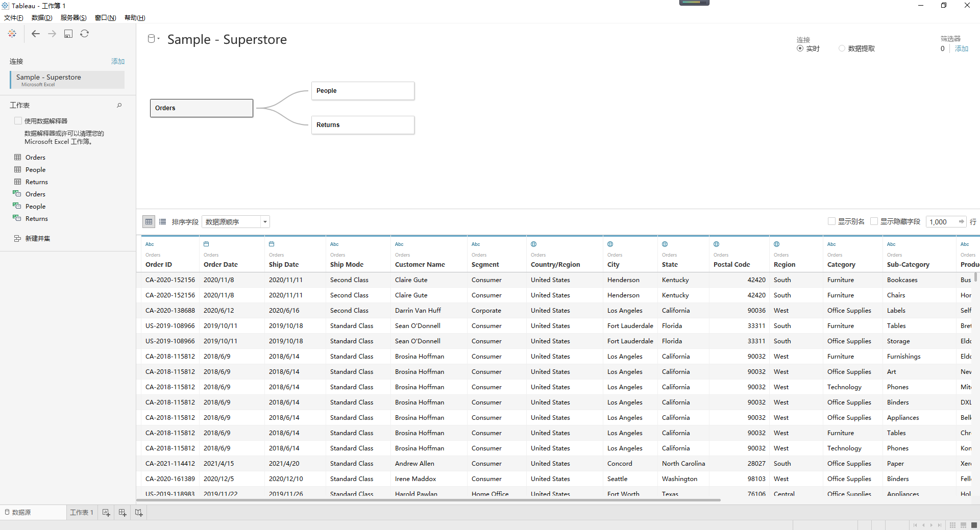
Task: Toggle the 显示隐藏字段 checkbox
Action: (874, 221)
